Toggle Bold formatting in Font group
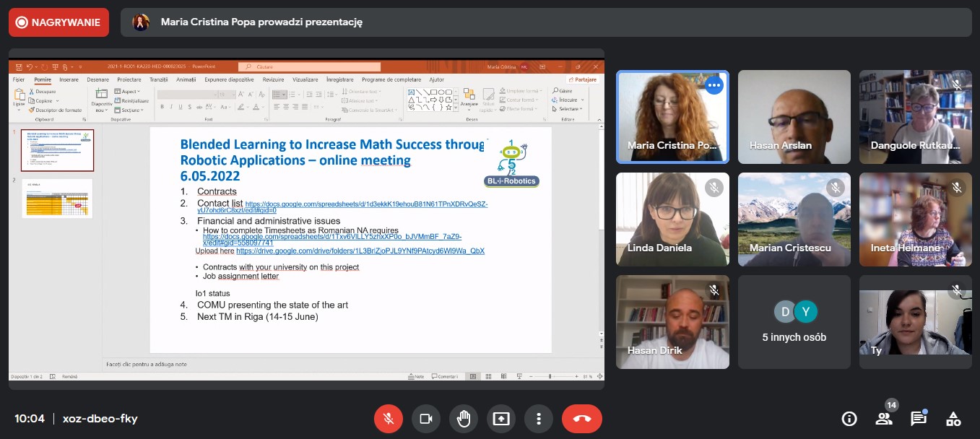The width and height of the screenshot is (980, 439). coord(162,107)
